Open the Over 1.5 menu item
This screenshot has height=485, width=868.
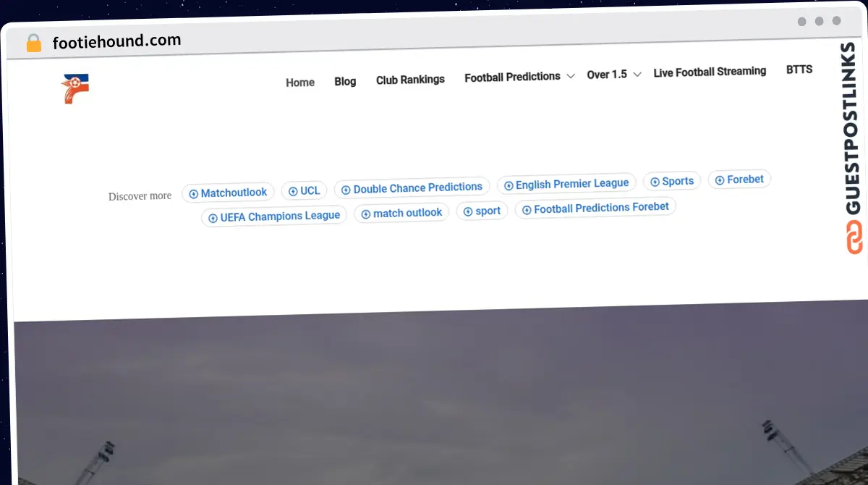(607, 75)
